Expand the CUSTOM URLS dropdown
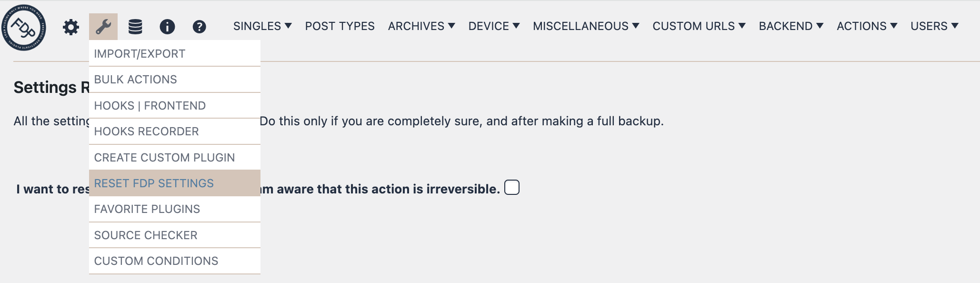Screen dimensions: 980x283 (697, 26)
